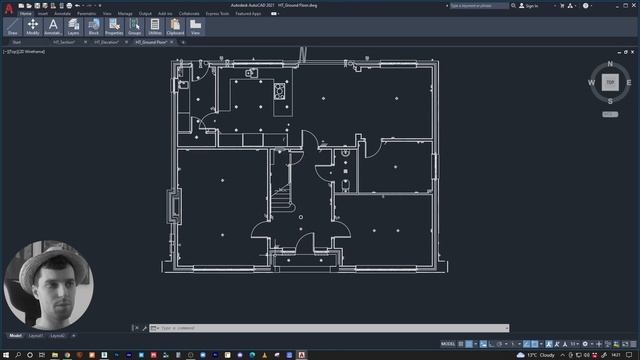Toggle snap mode in status bar
640x360 pixels.
[x=469, y=344]
